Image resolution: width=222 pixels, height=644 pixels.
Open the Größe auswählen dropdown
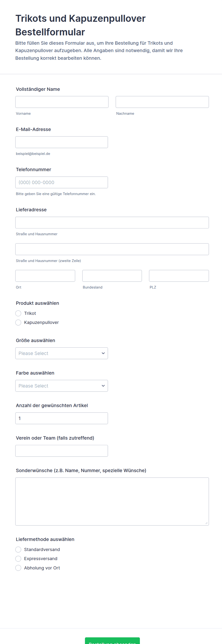pos(61,353)
